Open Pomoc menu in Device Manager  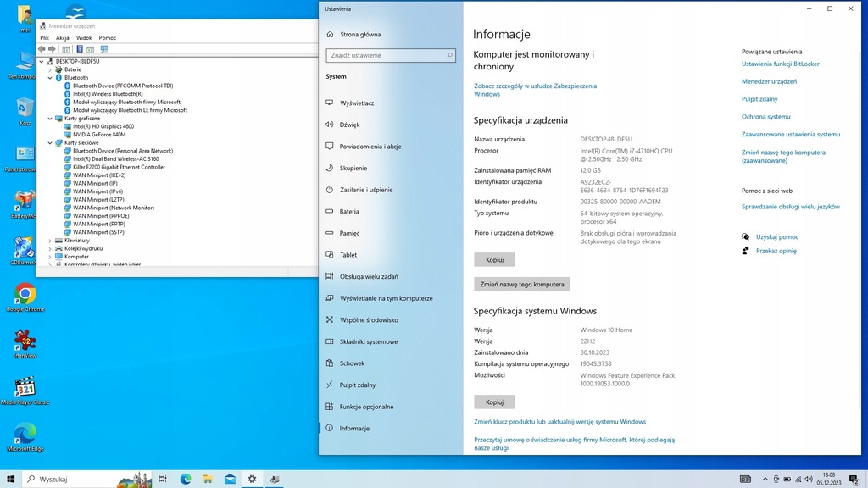(x=108, y=37)
